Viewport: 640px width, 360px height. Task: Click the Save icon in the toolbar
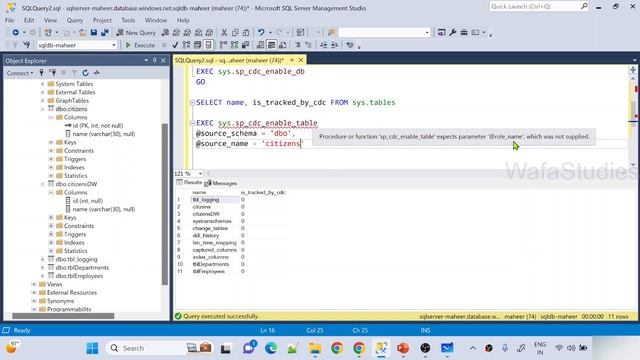coord(94,32)
